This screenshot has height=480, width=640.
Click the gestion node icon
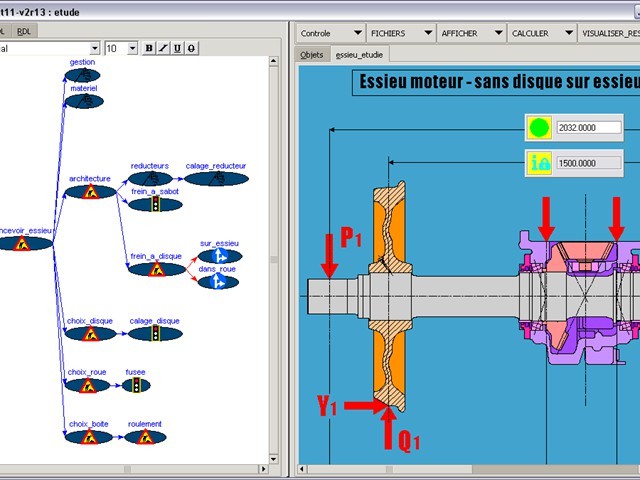[x=82, y=75]
